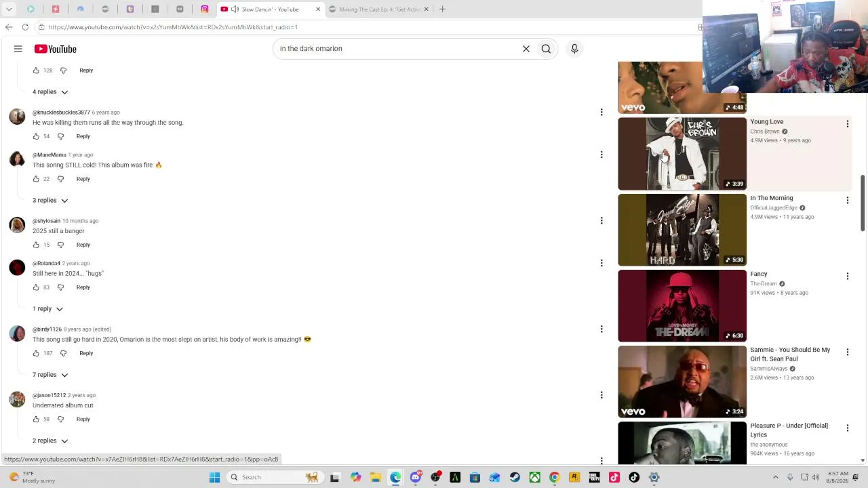Show hidden system tray icons

pos(776,477)
